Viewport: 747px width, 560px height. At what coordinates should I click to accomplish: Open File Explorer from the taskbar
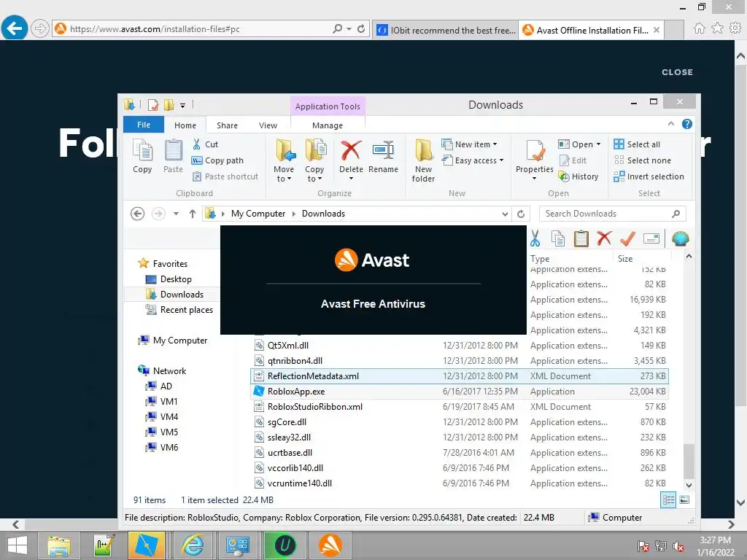coord(58,545)
